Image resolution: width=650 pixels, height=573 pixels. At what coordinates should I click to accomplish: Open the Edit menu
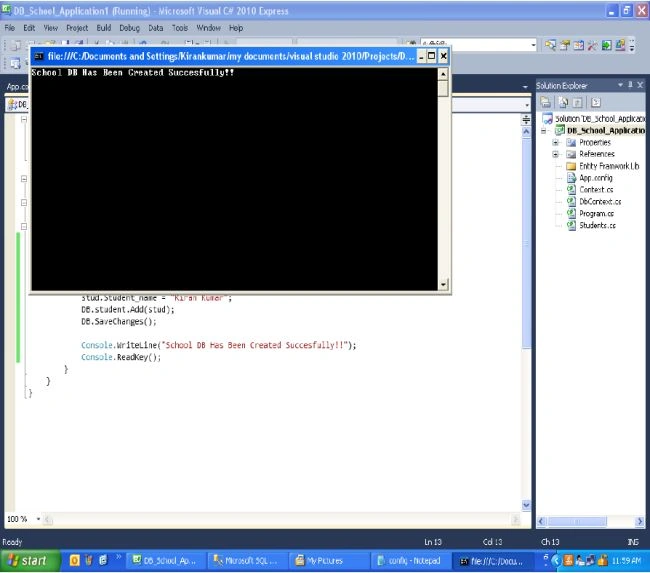point(29,28)
